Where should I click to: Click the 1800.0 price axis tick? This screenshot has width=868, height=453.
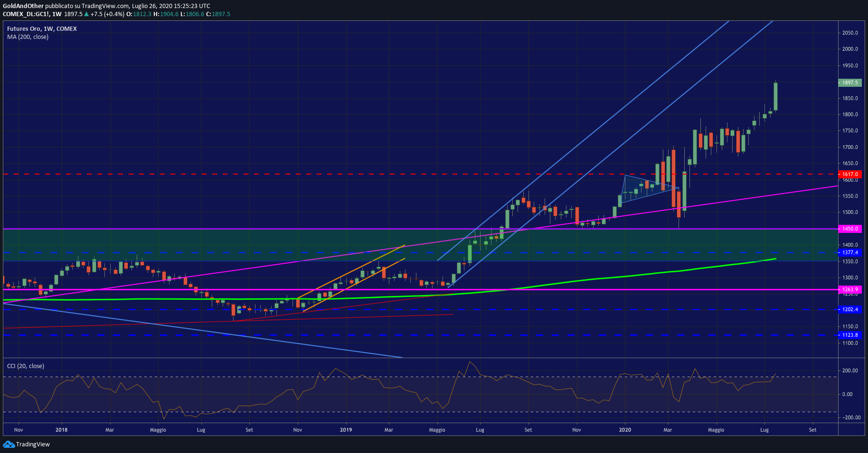coord(850,114)
